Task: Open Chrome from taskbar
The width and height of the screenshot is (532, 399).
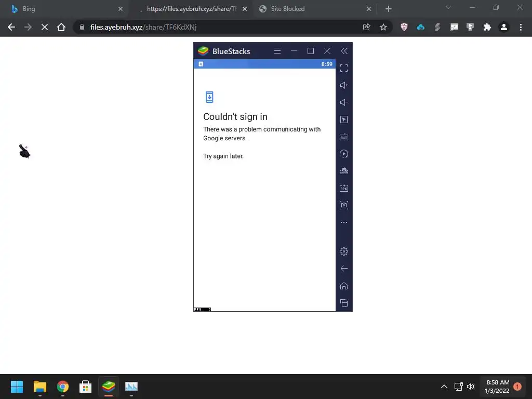Action: (63, 387)
